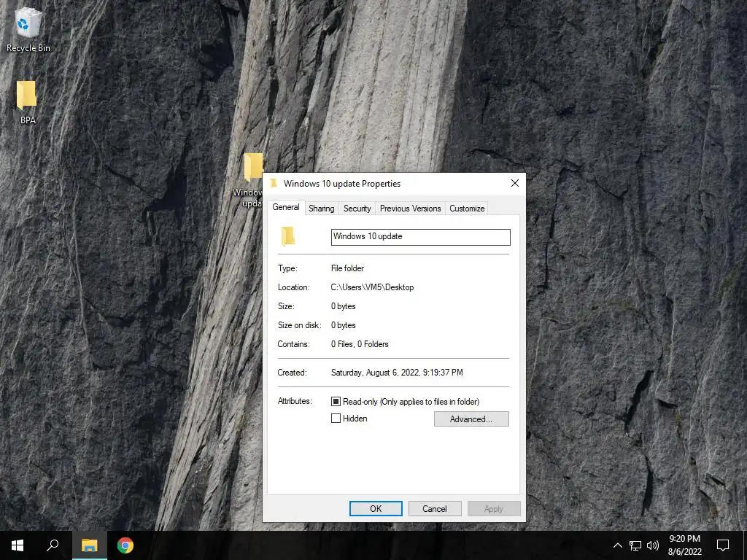Open File Explorer from the taskbar
The height and width of the screenshot is (560, 747).
89,545
